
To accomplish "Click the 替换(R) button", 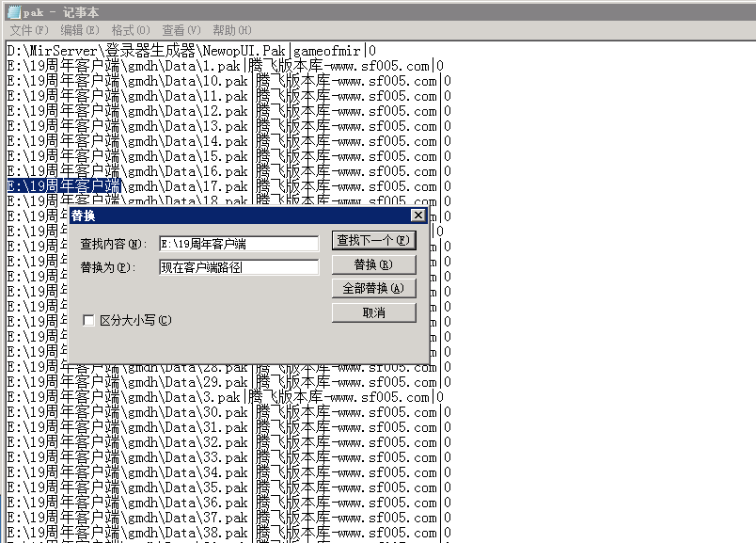I will 373,264.
